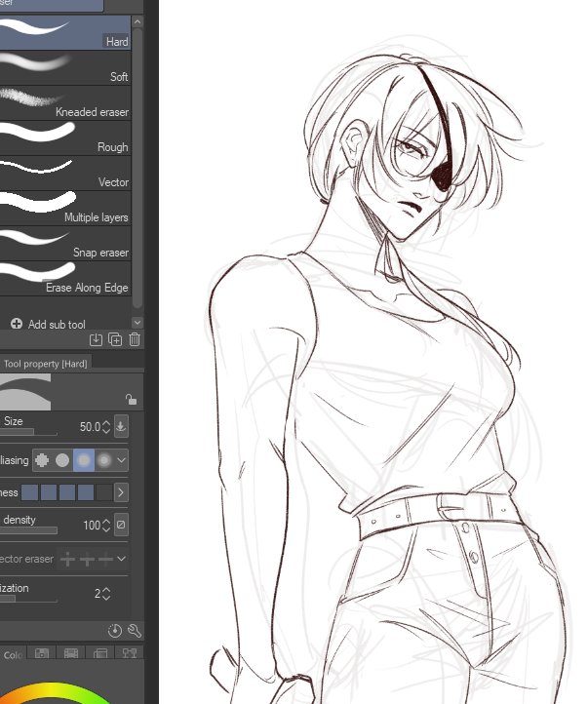588x704 pixels.
Task: Select the Hard eraser sub tool
Action: (x=65, y=32)
